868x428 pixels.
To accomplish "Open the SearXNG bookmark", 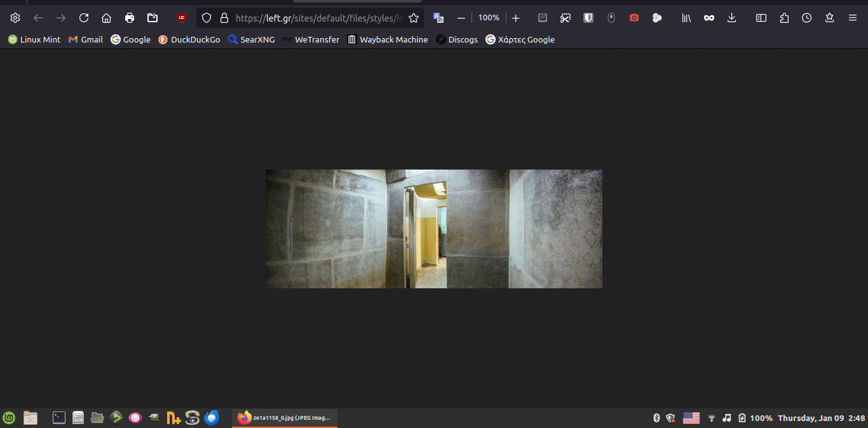I will [x=252, y=39].
